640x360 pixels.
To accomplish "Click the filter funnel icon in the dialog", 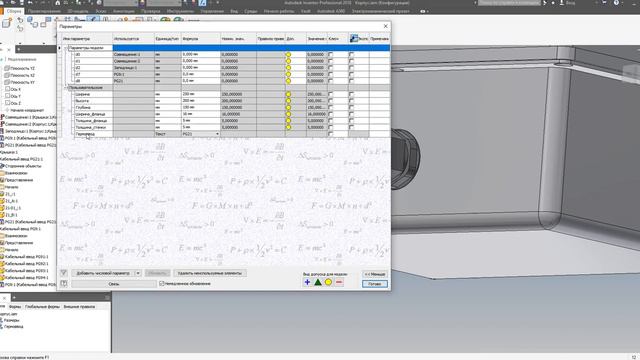I will [64, 273].
